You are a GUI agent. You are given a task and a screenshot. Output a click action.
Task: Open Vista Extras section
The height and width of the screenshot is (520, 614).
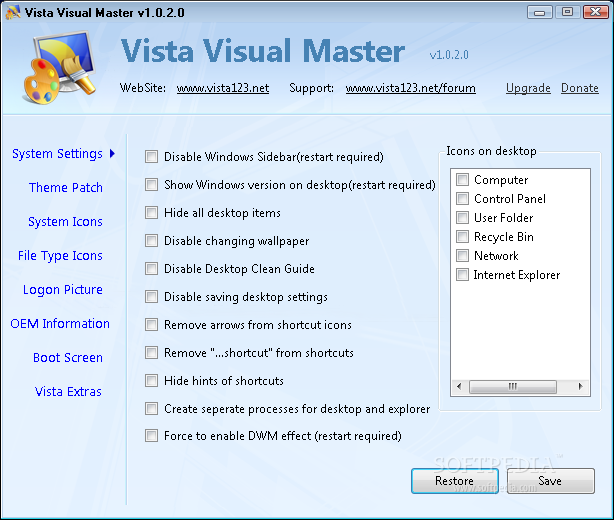tap(68, 392)
